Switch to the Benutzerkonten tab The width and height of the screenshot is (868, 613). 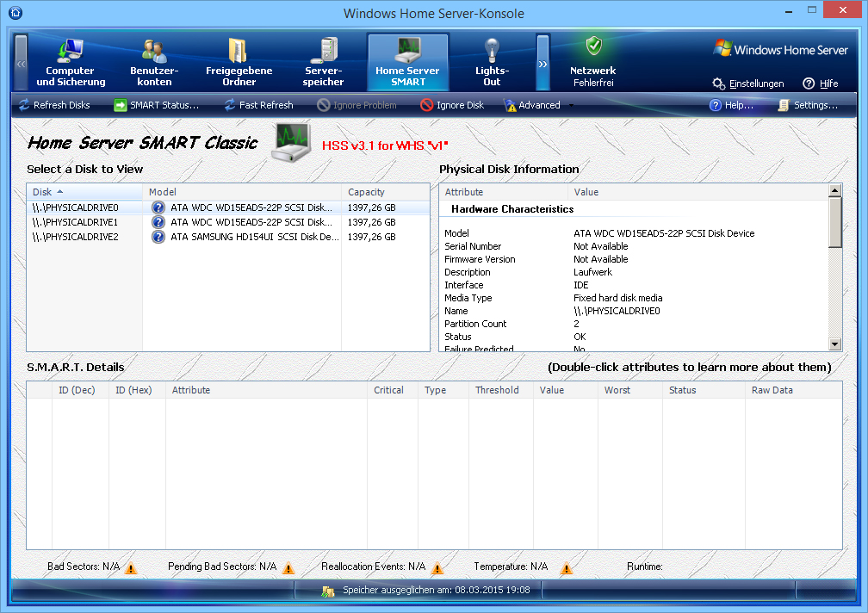(154, 63)
